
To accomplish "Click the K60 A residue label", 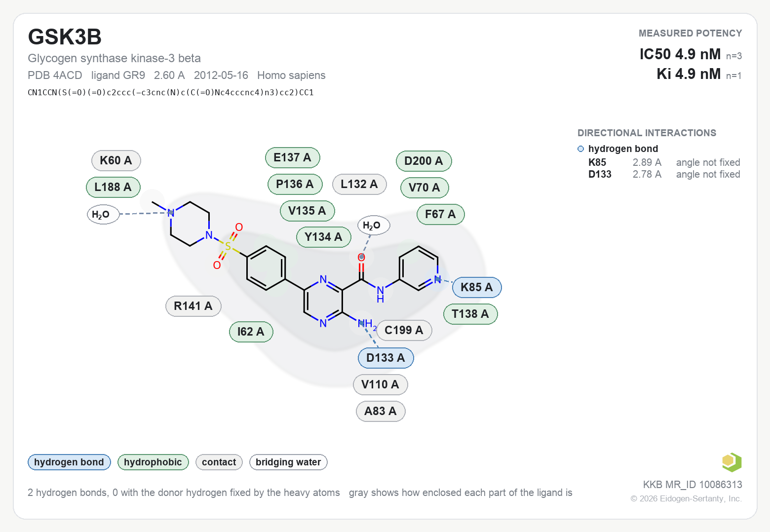I will tap(116, 160).
